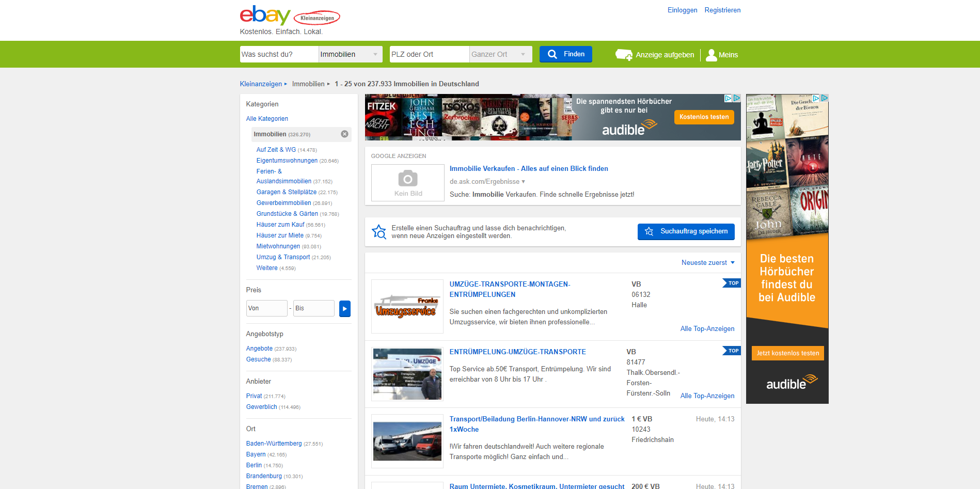The width and height of the screenshot is (980, 489).
Task: Click the Bis price input
Action: 313,308
